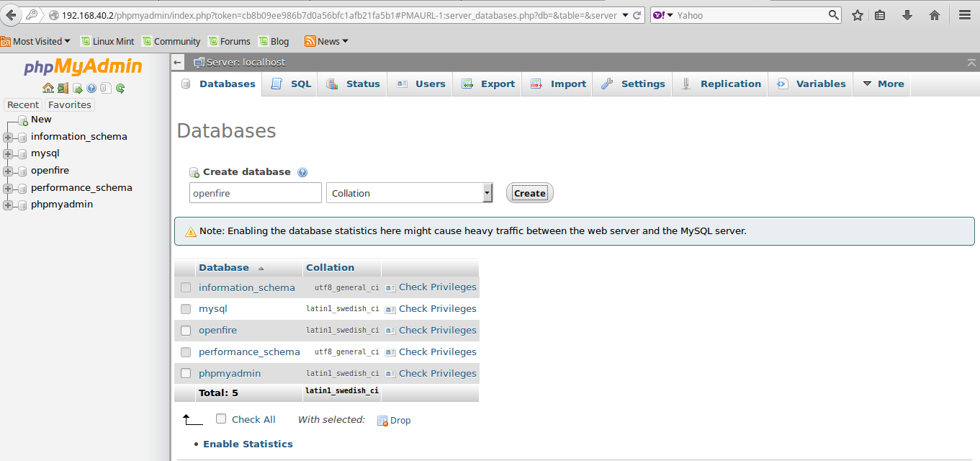Click the Enable Statistics link
The width and height of the screenshot is (980, 461).
[x=248, y=444]
